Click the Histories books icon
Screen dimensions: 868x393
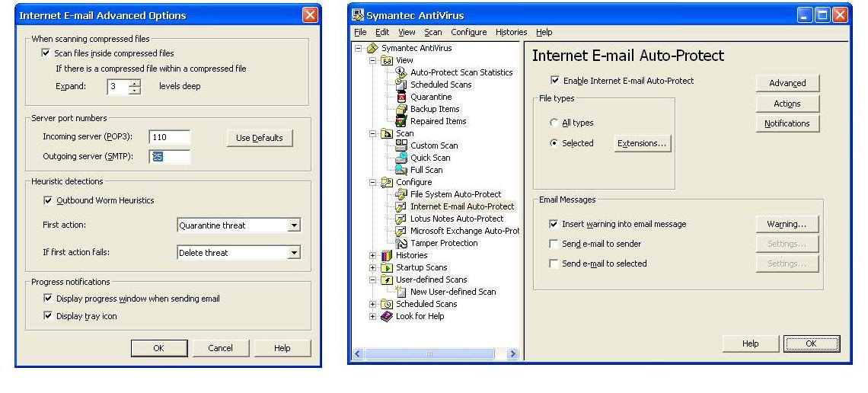tap(387, 255)
